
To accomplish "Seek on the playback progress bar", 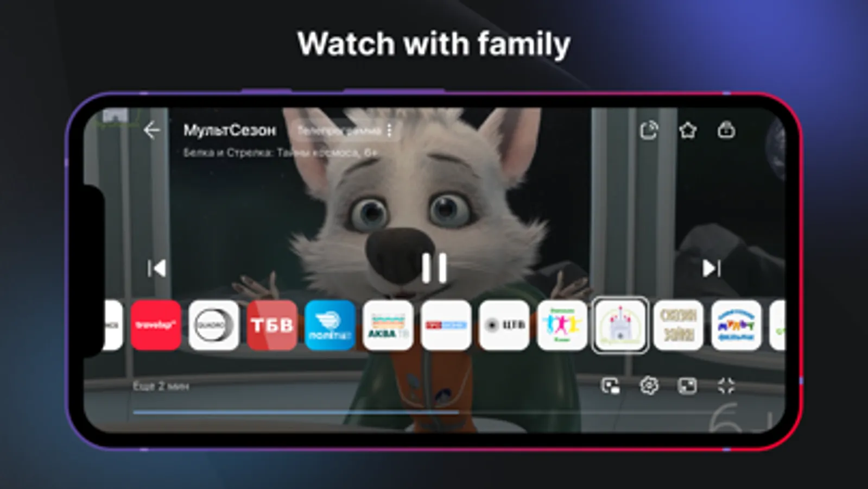I will click(434, 412).
